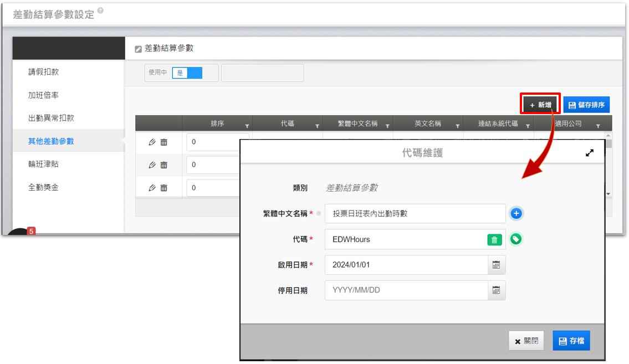Expand the 代碼維護 dialog to fullscreen

click(590, 153)
